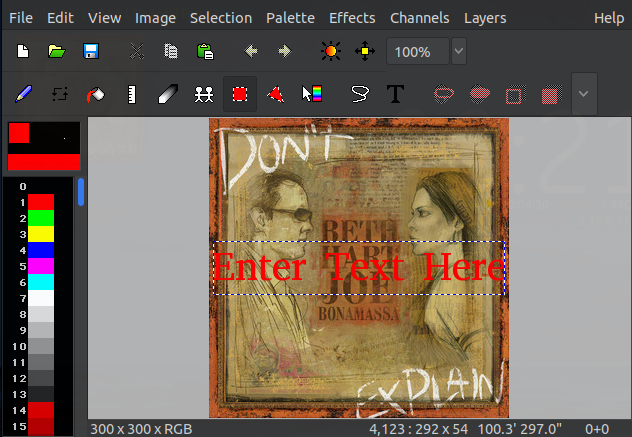
Task: Click the Enter Text Here selection
Action: coord(359,268)
